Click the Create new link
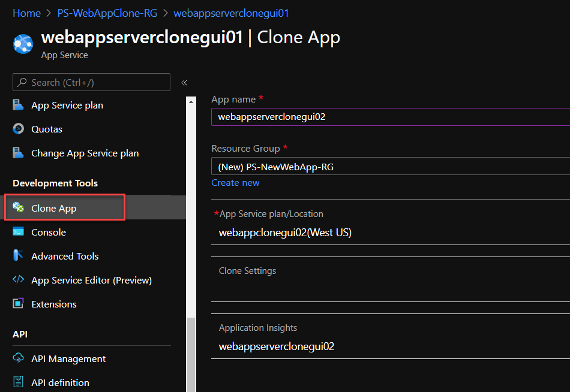Image resolution: width=570 pixels, height=392 pixels. [235, 182]
